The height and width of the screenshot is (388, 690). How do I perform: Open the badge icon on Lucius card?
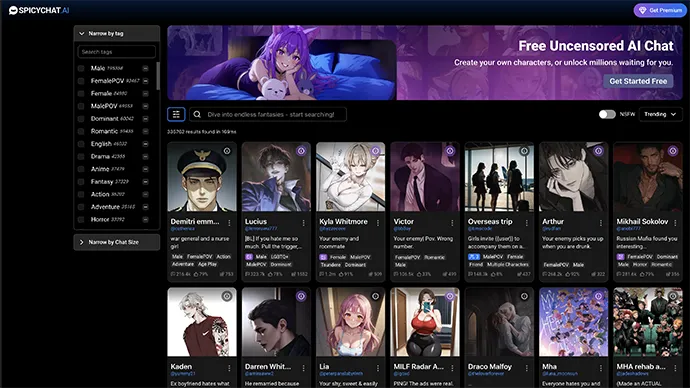click(301, 151)
